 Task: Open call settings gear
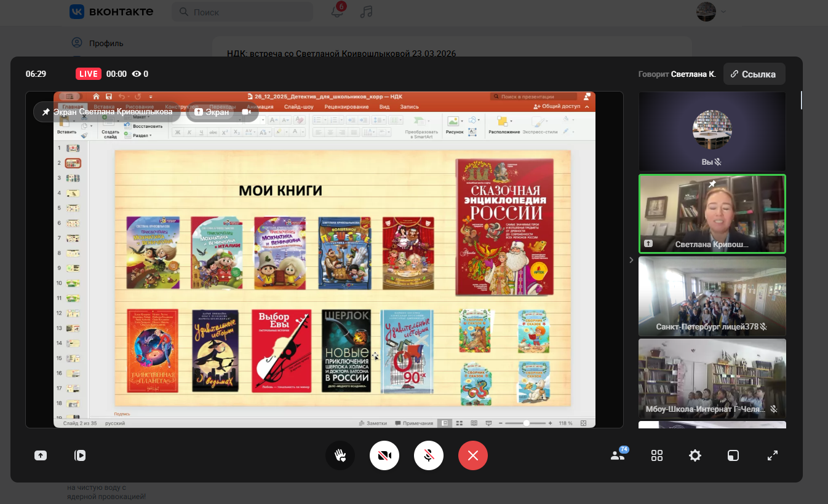(695, 455)
